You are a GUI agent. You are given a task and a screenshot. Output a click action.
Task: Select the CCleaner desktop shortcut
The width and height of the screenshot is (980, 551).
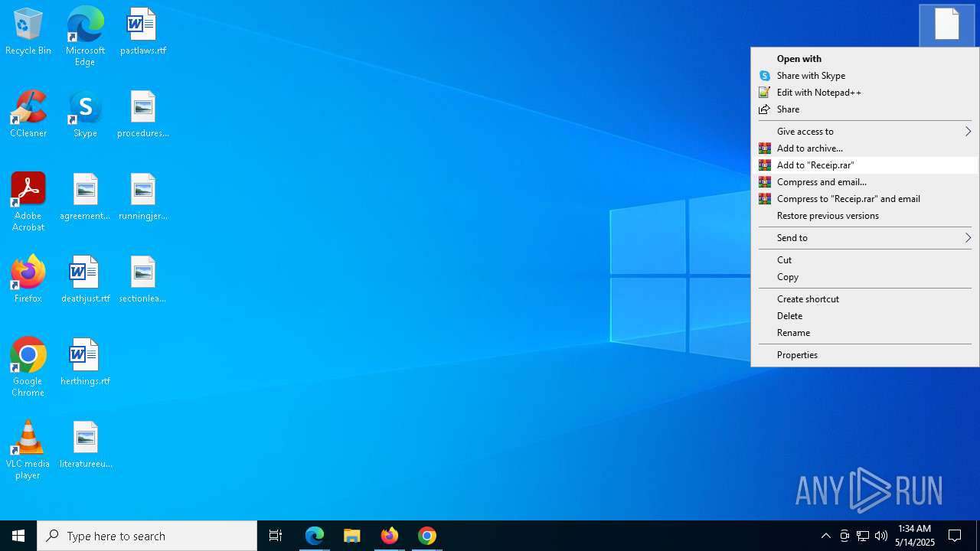(x=28, y=115)
